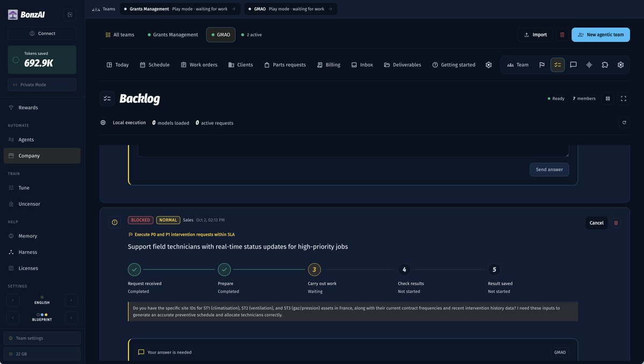The image size is (644, 364).
Task: Select next theme arrow
Action: (71, 317)
